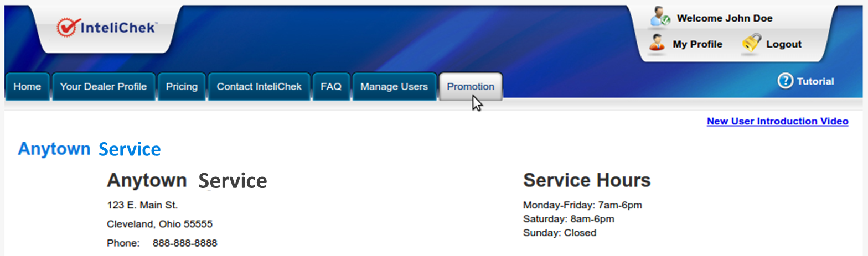
Task: Click the Logout padlock icon
Action: pos(751,43)
